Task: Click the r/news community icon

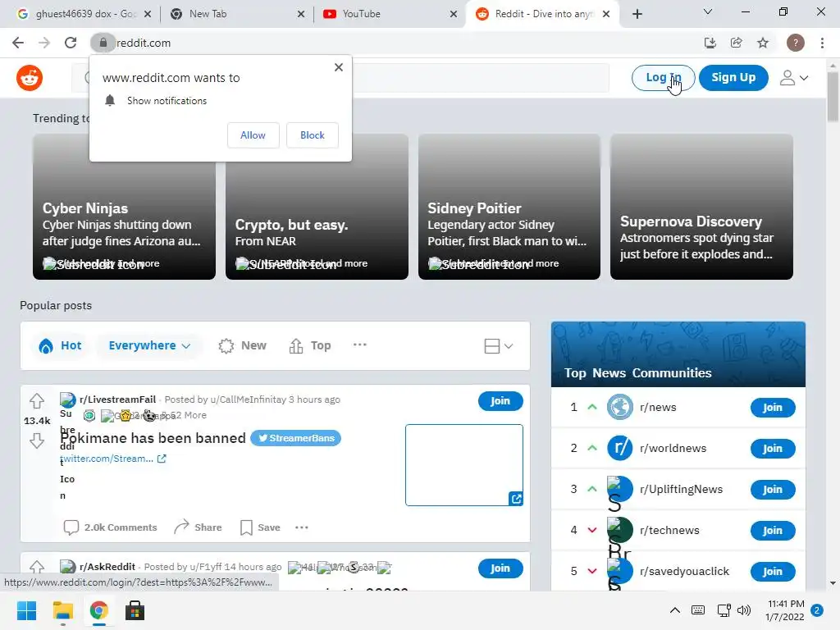Action: point(620,407)
